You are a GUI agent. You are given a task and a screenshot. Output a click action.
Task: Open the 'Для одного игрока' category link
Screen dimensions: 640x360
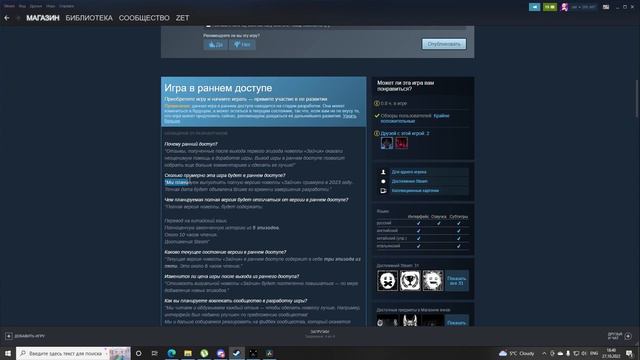click(x=409, y=172)
